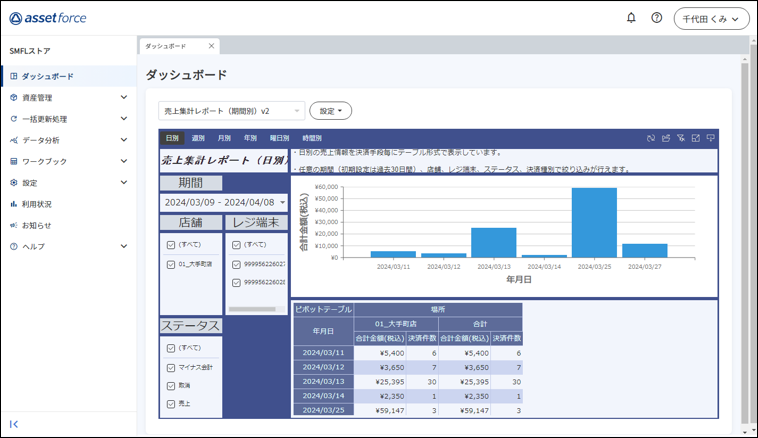Collapse the left sidebar with arrow icon

click(14, 424)
